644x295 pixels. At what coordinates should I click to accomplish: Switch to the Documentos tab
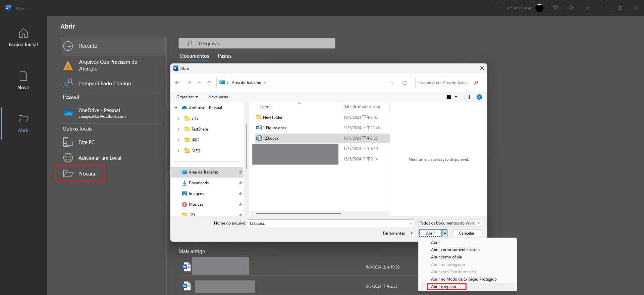195,56
